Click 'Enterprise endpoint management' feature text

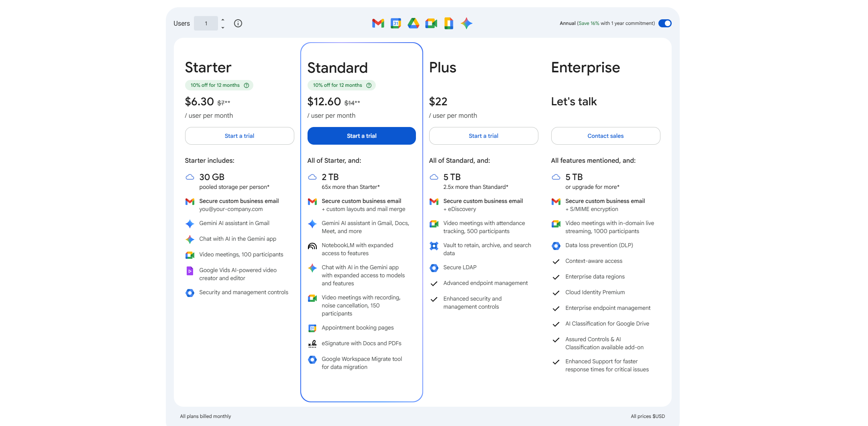(608, 308)
